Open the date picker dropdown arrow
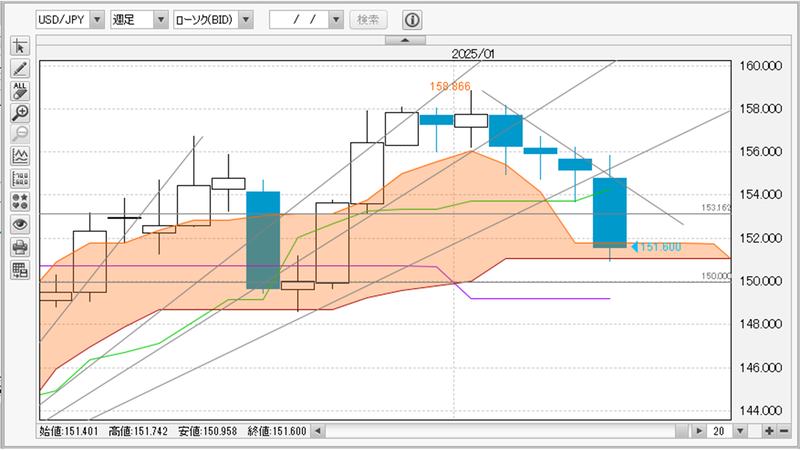The image size is (800, 450). click(336, 20)
